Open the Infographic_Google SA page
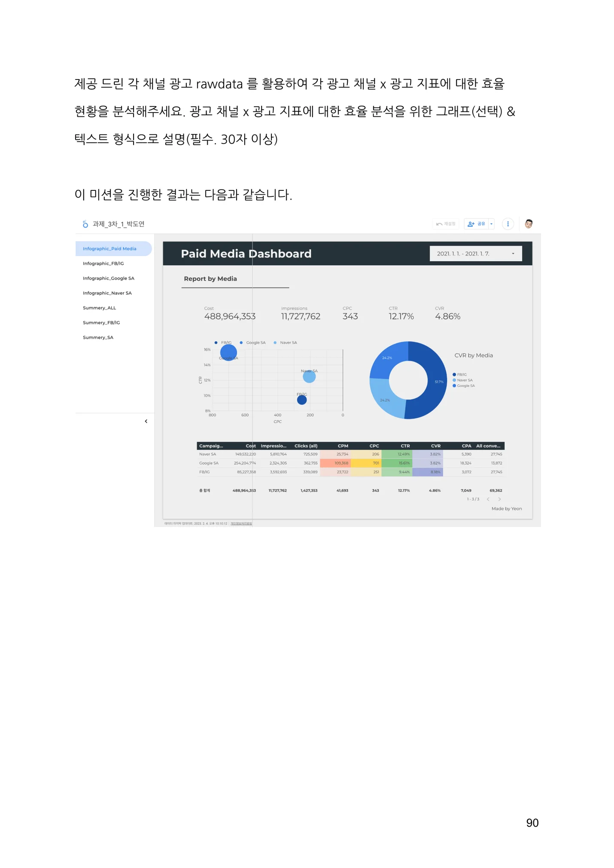Viewport: 614px width, 868px height. (x=109, y=278)
